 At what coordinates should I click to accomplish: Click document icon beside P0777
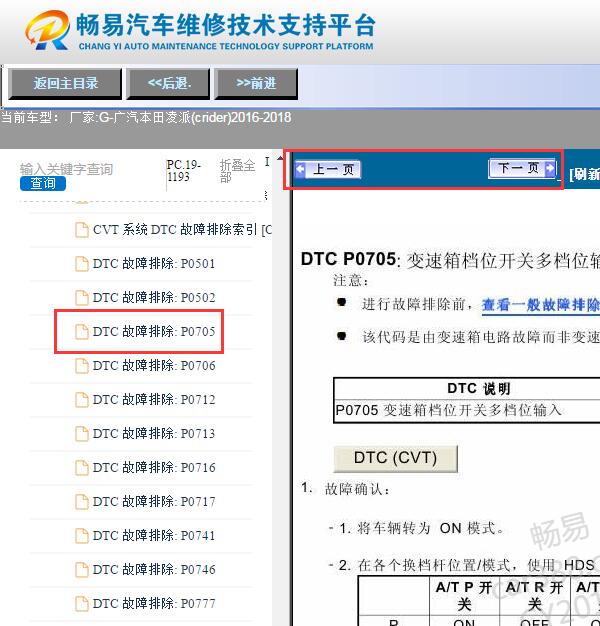(x=82, y=604)
